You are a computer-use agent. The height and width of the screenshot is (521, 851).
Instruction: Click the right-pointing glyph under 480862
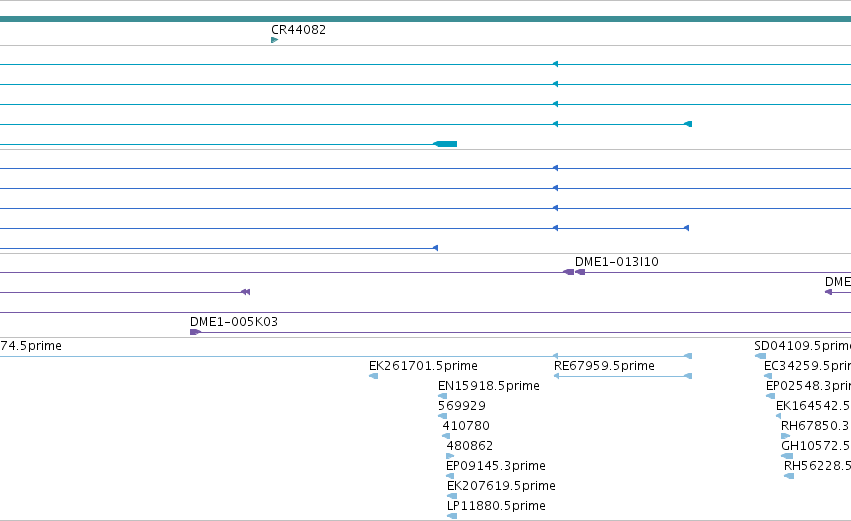click(x=450, y=456)
